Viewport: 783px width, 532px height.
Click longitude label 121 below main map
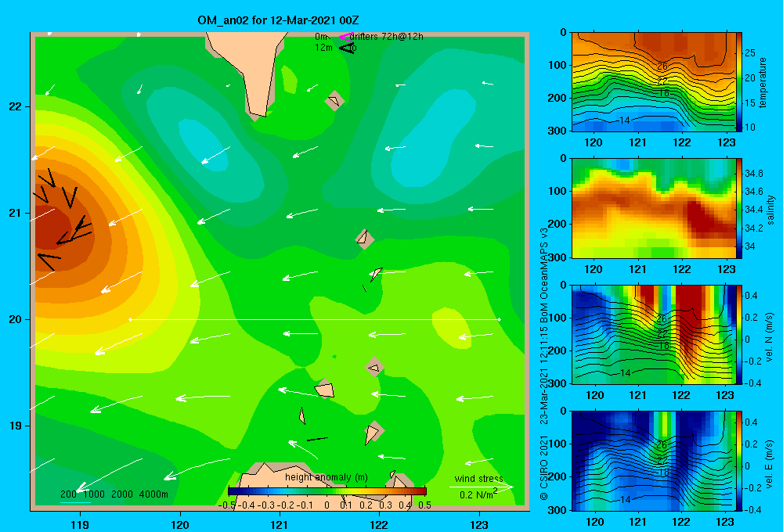280,525
